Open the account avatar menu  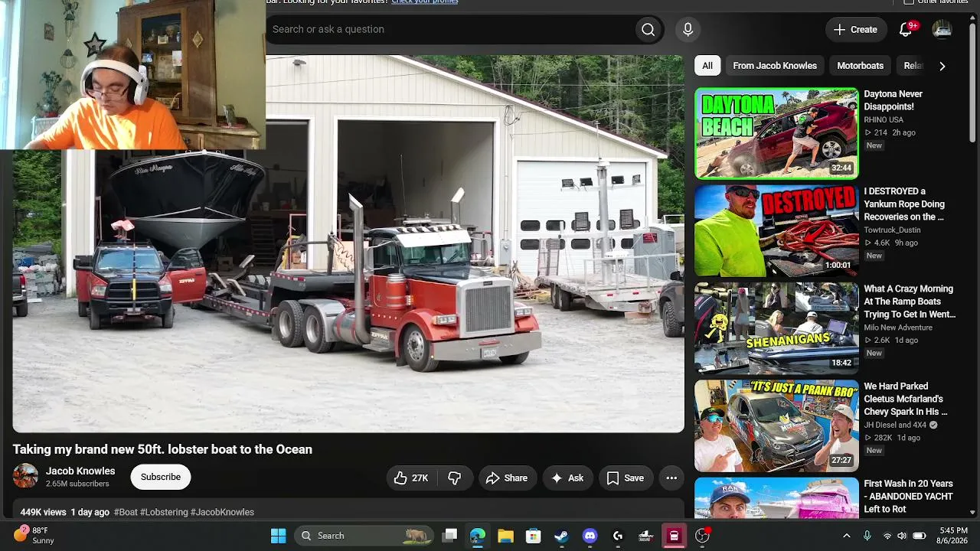tap(942, 29)
